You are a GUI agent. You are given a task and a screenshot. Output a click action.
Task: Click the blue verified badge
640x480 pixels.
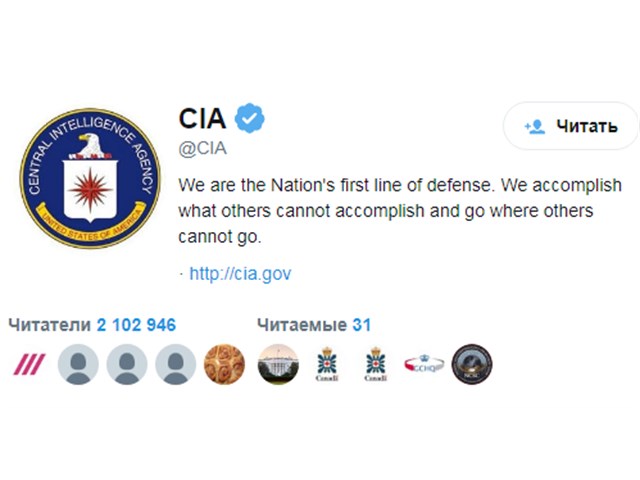click(x=249, y=118)
